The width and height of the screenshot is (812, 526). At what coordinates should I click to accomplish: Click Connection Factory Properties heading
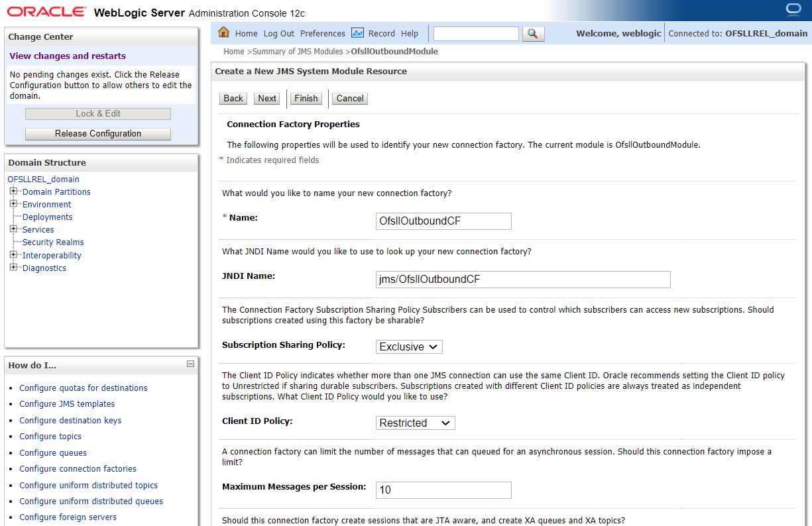click(293, 124)
